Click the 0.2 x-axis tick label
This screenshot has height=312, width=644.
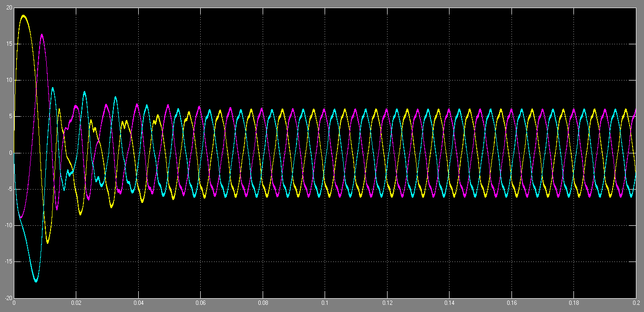coord(635,302)
